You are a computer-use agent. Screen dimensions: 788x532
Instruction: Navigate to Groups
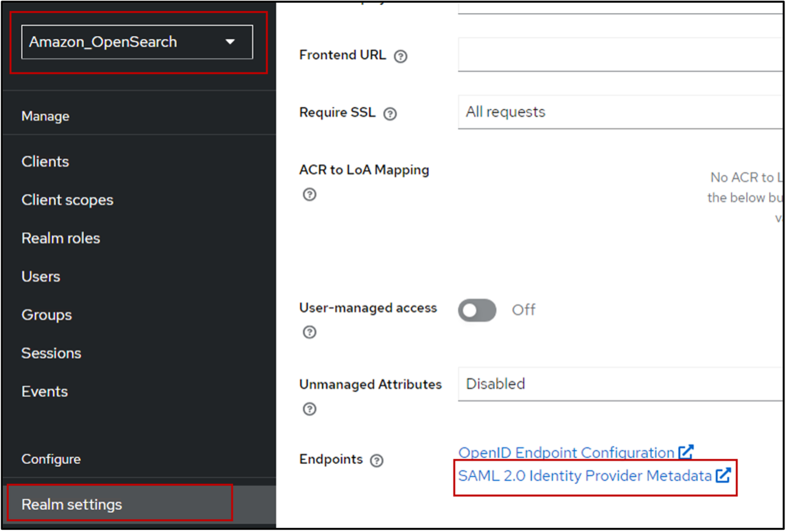(x=47, y=315)
